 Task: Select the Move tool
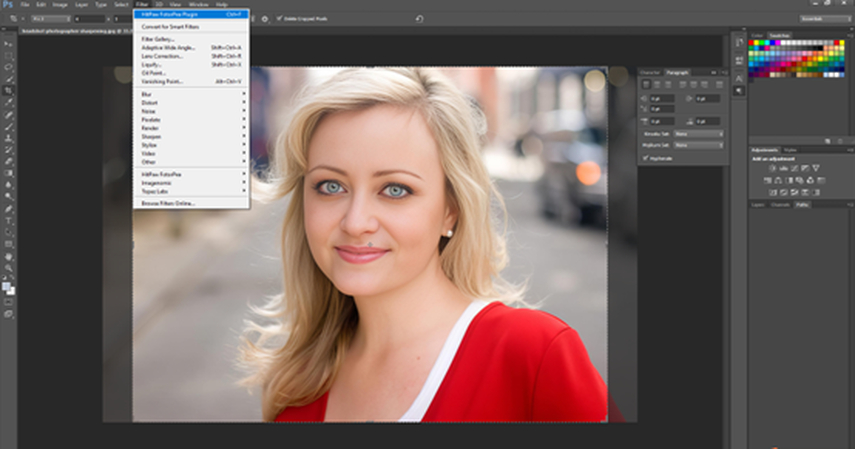coord(8,45)
